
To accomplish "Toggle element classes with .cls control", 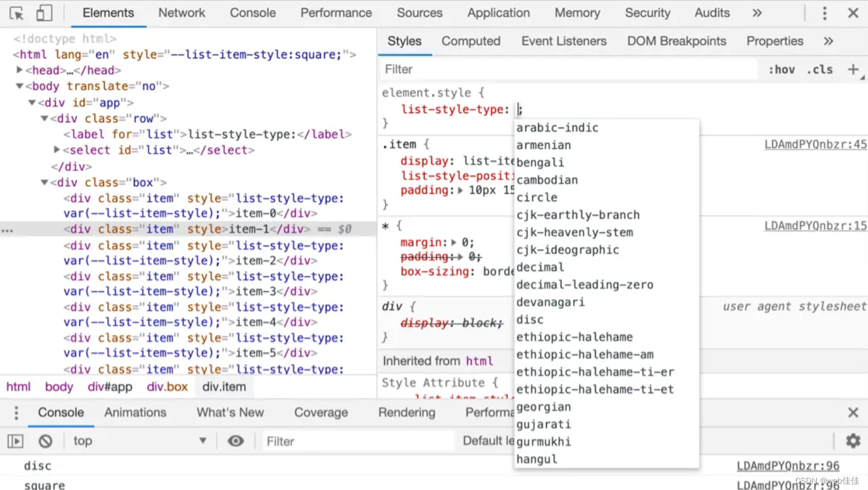I will (x=820, y=69).
